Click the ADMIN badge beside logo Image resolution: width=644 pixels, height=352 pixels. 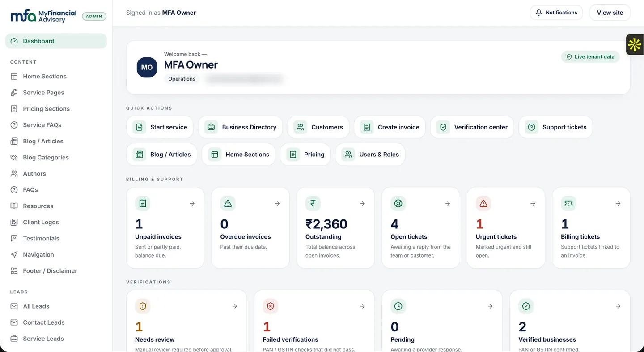point(94,16)
